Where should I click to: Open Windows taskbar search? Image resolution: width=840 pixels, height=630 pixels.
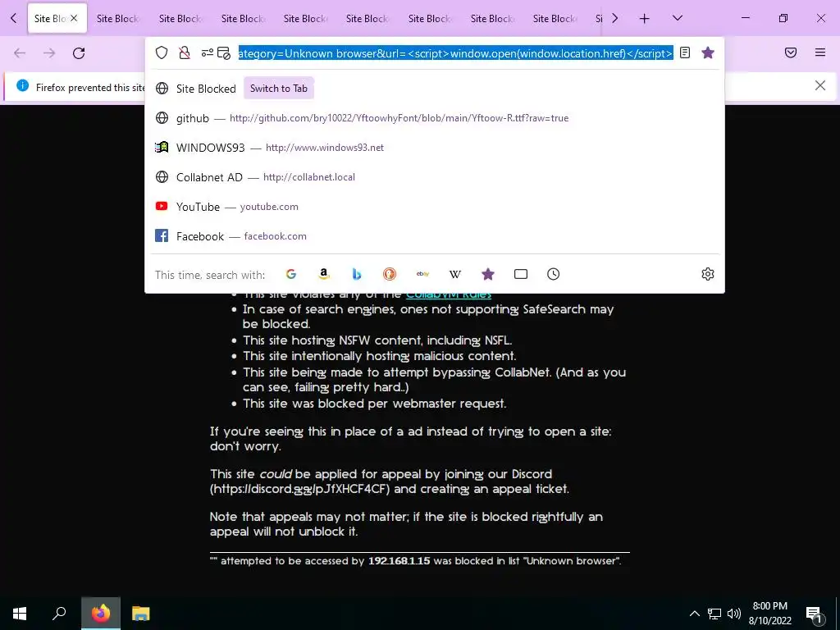click(59, 613)
